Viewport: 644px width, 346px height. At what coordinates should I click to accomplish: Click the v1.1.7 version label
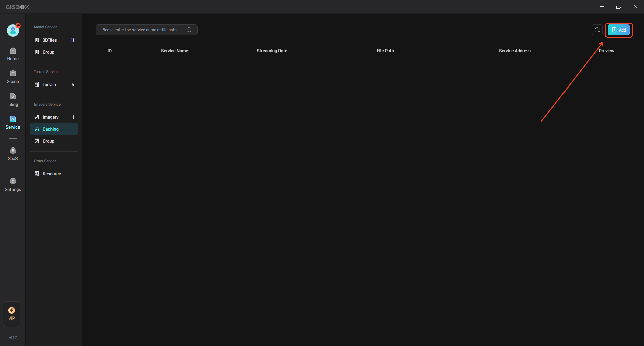click(x=13, y=338)
